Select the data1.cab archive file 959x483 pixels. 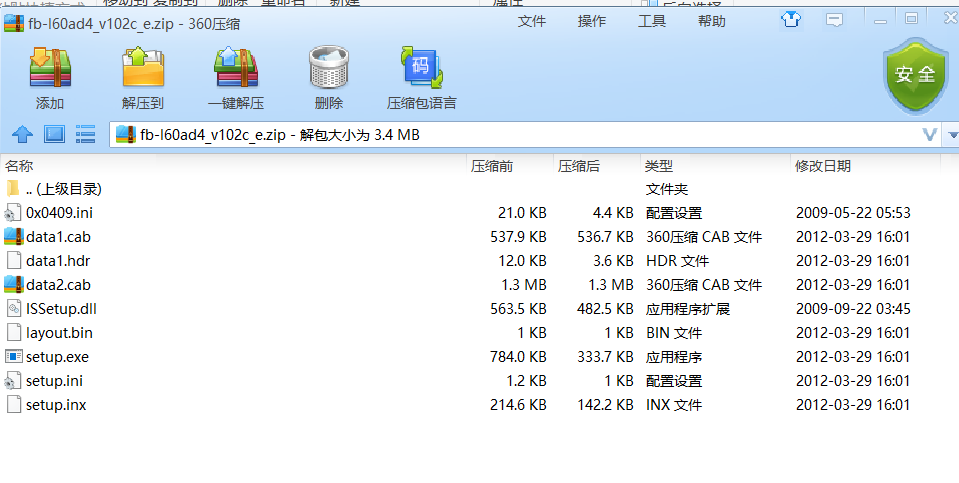click(58, 237)
